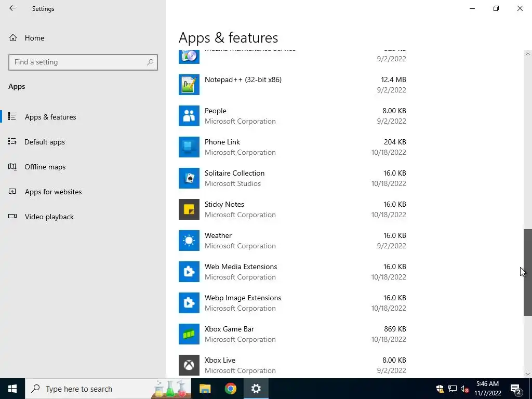Click the Xbox Live app icon
532x399 pixels.
click(x=189, y=365)
